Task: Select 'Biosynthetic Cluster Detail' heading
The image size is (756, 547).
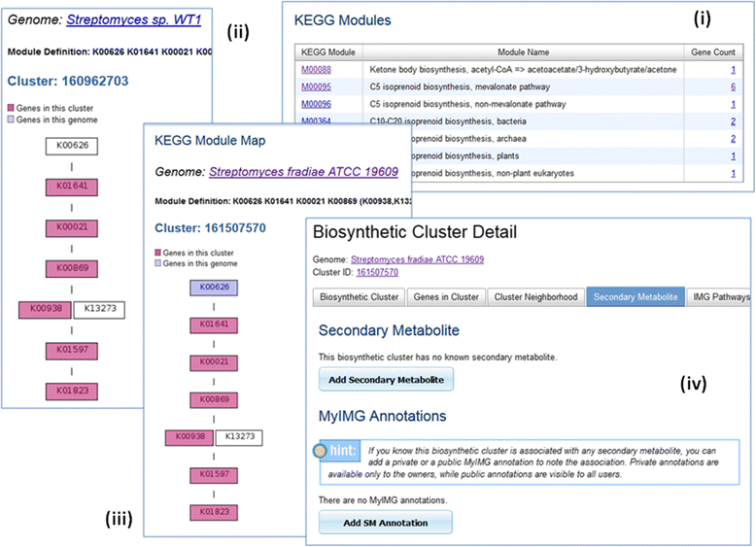Action: 415,232
